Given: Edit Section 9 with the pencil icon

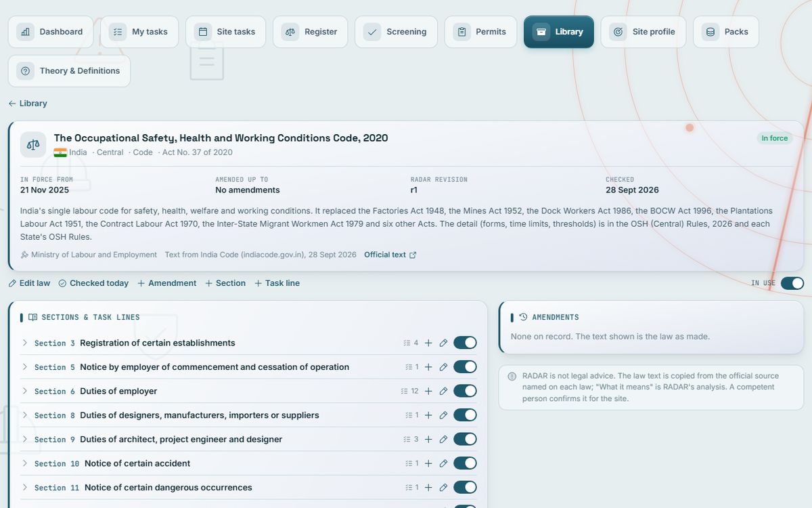Looking at the screenshot, I should coord(443,439).
